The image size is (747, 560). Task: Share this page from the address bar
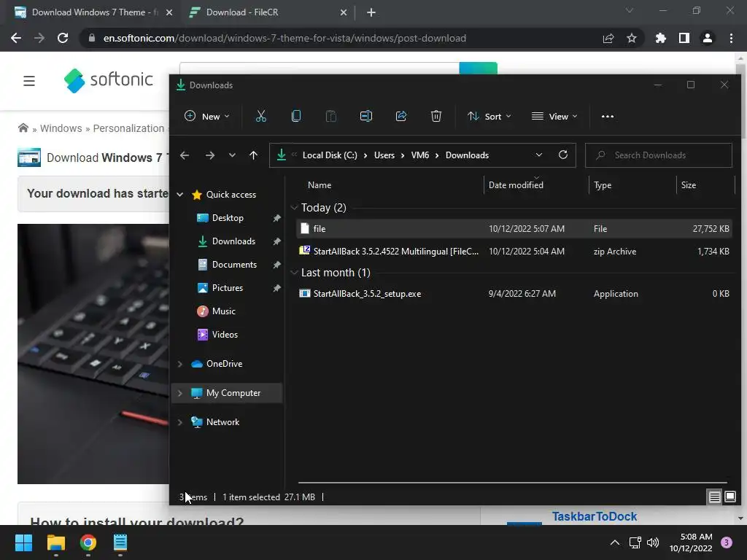pos(608,38)
